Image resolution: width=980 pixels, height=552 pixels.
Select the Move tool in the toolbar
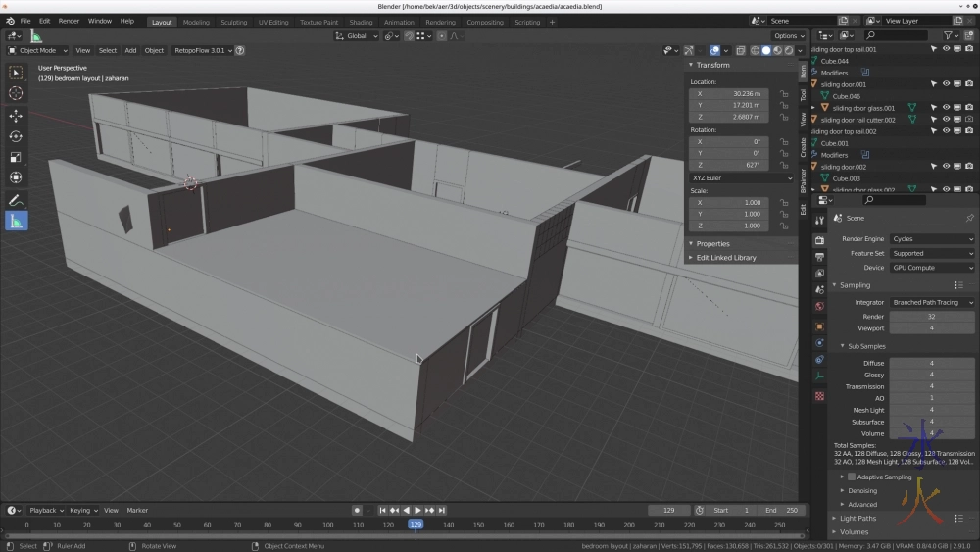[16, 116]
